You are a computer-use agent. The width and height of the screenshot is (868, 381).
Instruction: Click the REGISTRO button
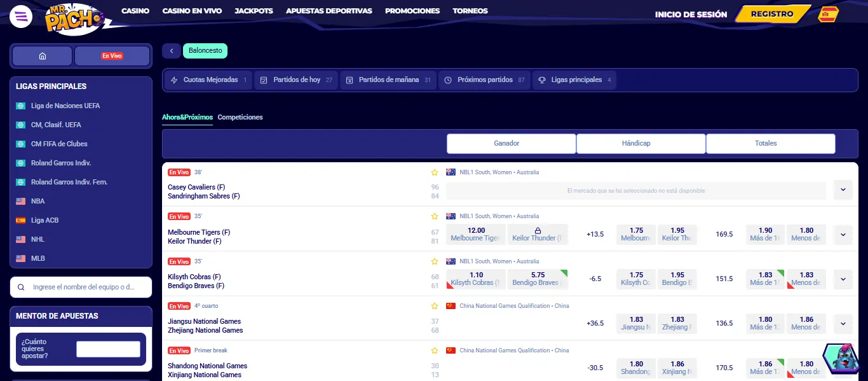point(772,14)
